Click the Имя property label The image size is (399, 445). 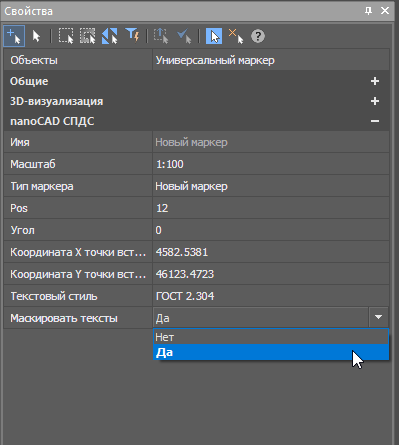20,142
